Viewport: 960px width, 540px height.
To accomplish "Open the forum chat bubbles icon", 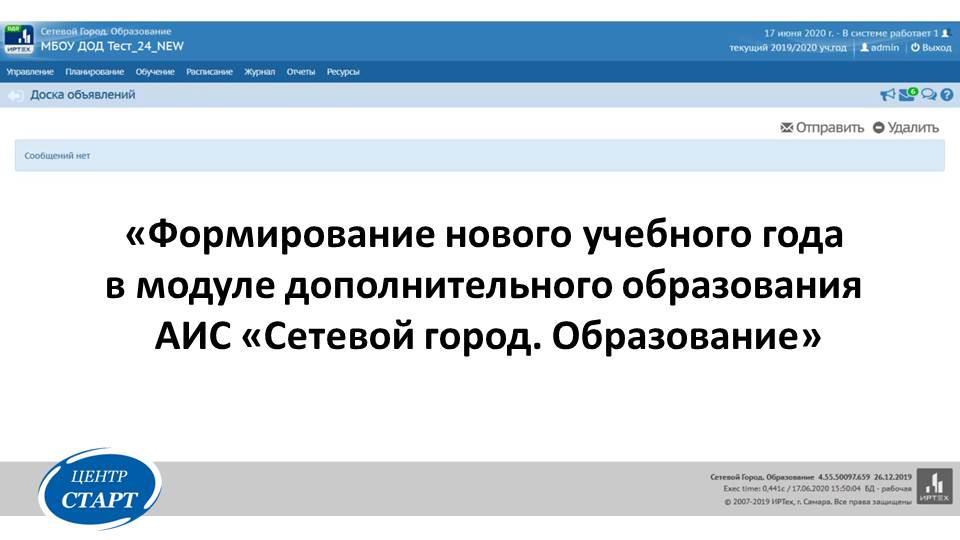I will (x=929, y=95).
